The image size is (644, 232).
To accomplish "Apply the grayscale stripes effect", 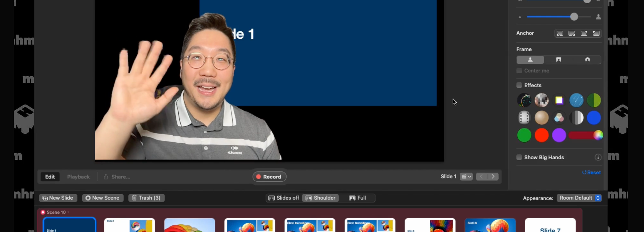I will point(576,118).
